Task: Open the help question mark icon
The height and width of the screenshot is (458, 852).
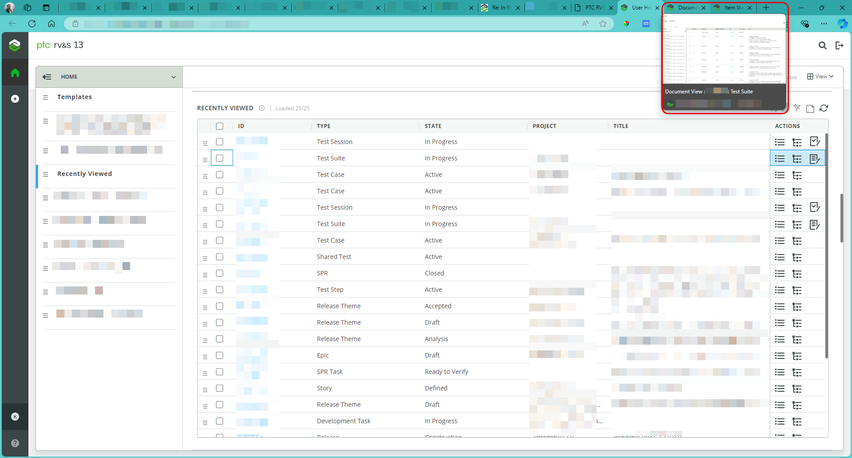Action: (15, 443)
